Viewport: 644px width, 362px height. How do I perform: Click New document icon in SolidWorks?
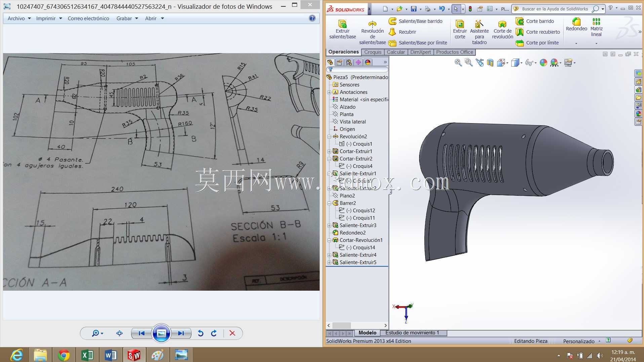click(385, 9)
